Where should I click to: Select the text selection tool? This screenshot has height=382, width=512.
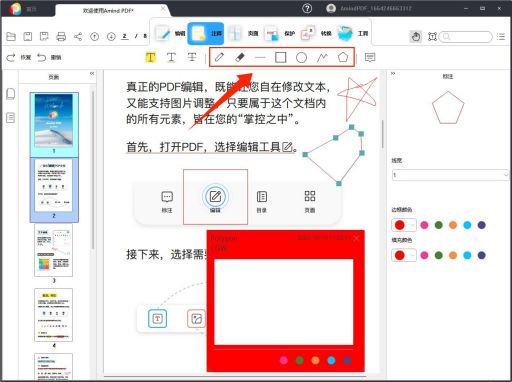pos(432,36)
